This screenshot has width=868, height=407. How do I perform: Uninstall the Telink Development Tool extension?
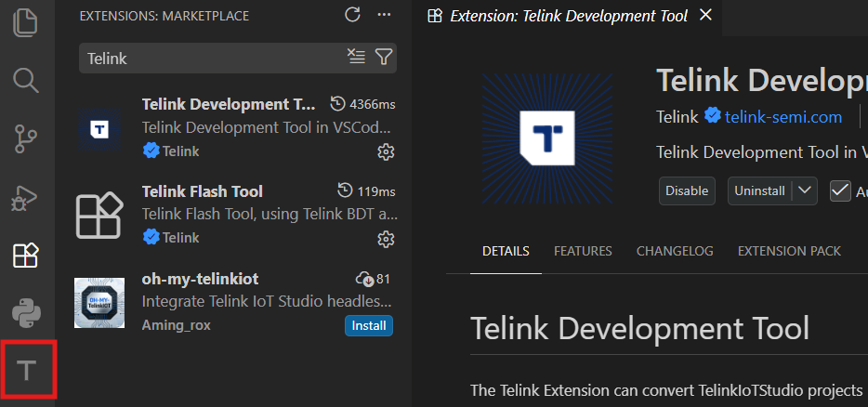(759, 191)
